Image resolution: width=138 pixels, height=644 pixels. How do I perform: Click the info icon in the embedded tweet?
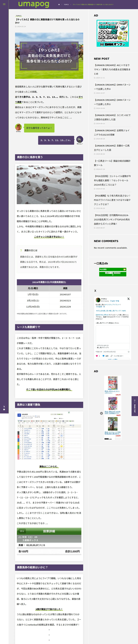(129, 352)
